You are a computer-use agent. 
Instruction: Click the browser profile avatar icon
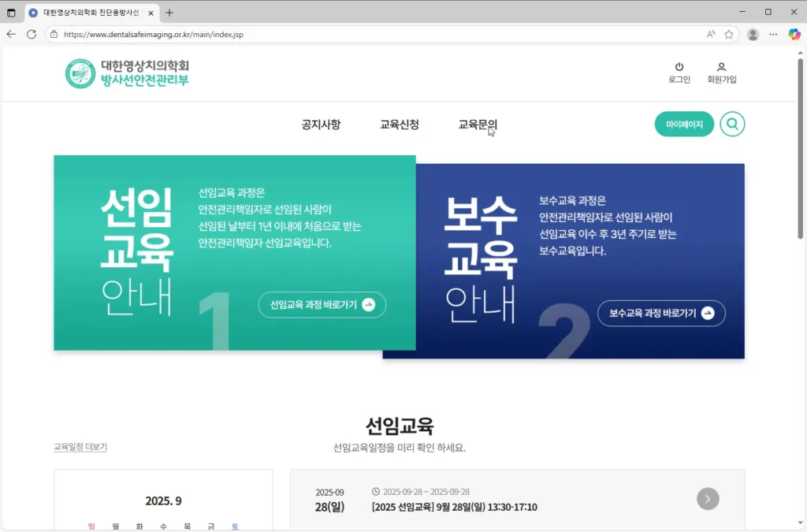pyautogui.click(x=752, y=34)
